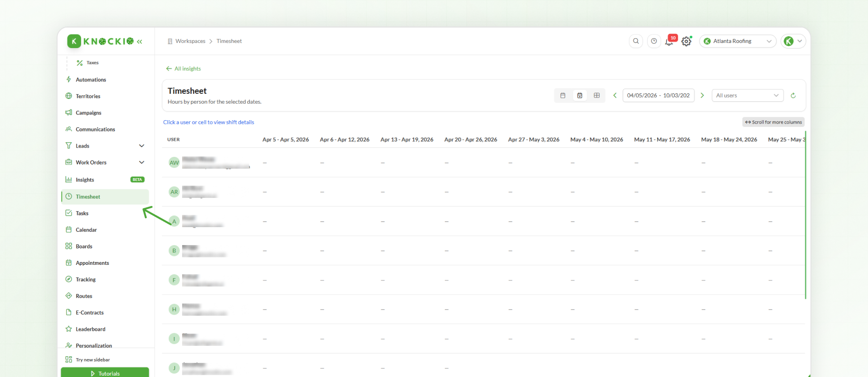Click the date range input field

tap(659, 95)
